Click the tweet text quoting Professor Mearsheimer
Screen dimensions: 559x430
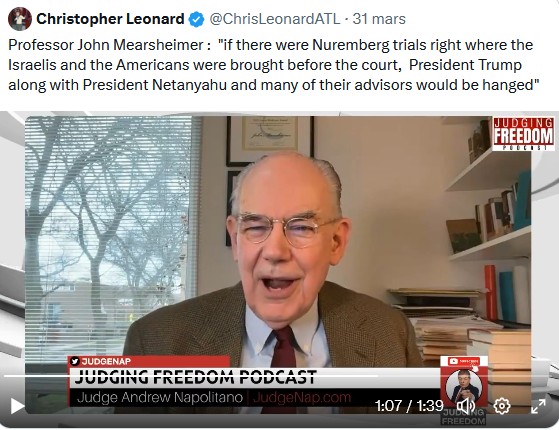click(273, 65)
